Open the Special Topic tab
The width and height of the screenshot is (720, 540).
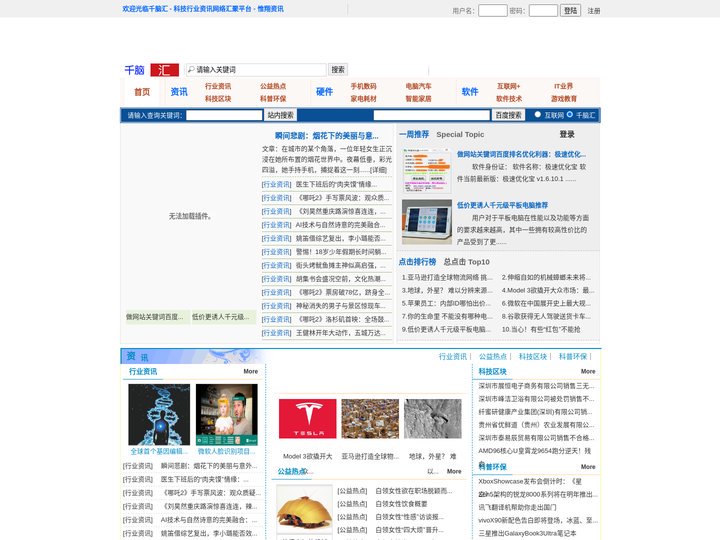pyautogui.click(x=460, y=135)
